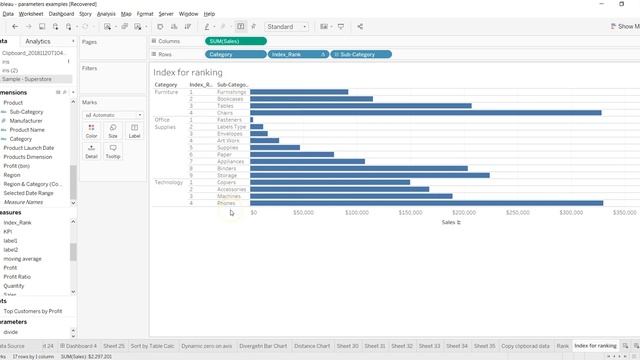Screen dimensions: 640x360
Task: Click the Chairs bar in chart
Action: click(426, 113)
